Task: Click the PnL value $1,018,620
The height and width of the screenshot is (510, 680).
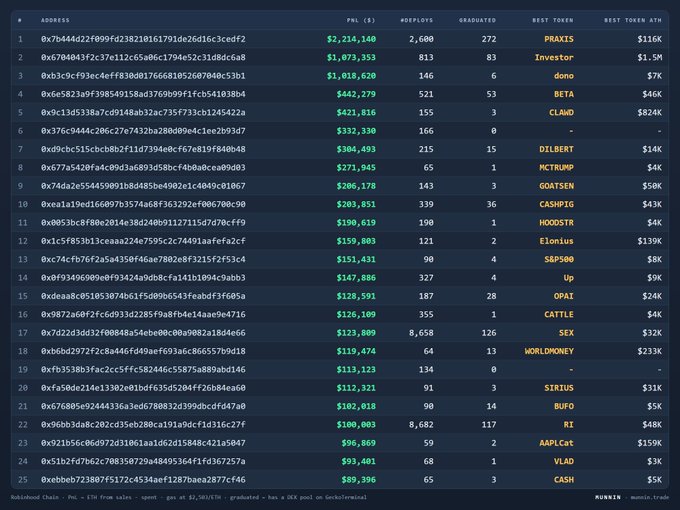Action: [x=351, y=76]
